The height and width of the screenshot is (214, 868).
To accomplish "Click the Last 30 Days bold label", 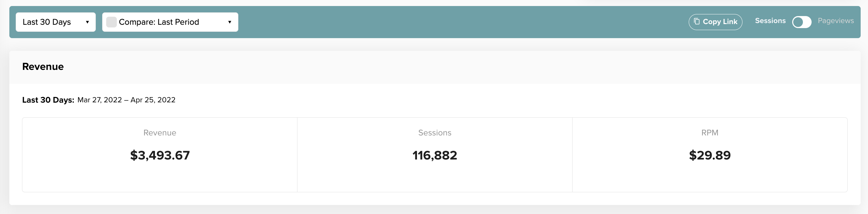I will pyautogui.click(x=48, y=100).
